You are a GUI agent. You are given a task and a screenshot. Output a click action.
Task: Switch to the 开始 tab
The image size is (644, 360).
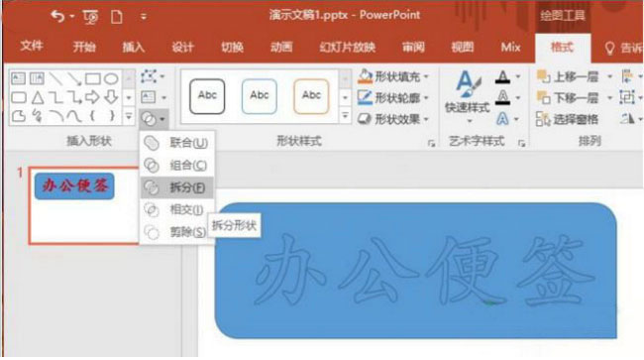pos(84,47)
